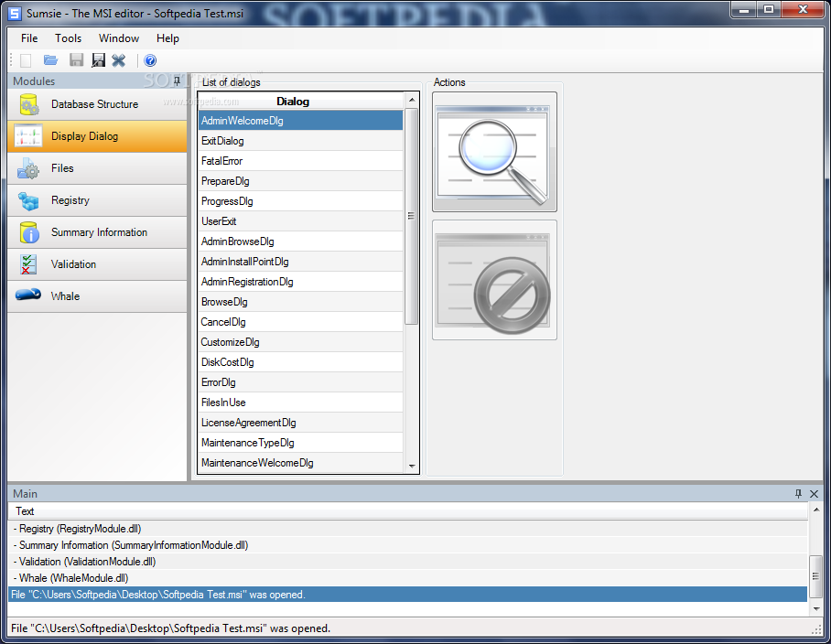Select ProgressDlg row

coord(300,201)
